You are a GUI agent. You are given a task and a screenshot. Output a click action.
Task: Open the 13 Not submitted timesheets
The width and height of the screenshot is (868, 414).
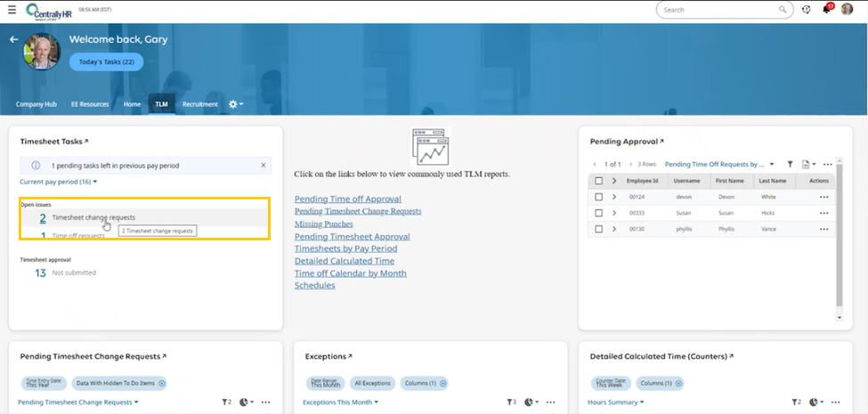click(65, 272)
